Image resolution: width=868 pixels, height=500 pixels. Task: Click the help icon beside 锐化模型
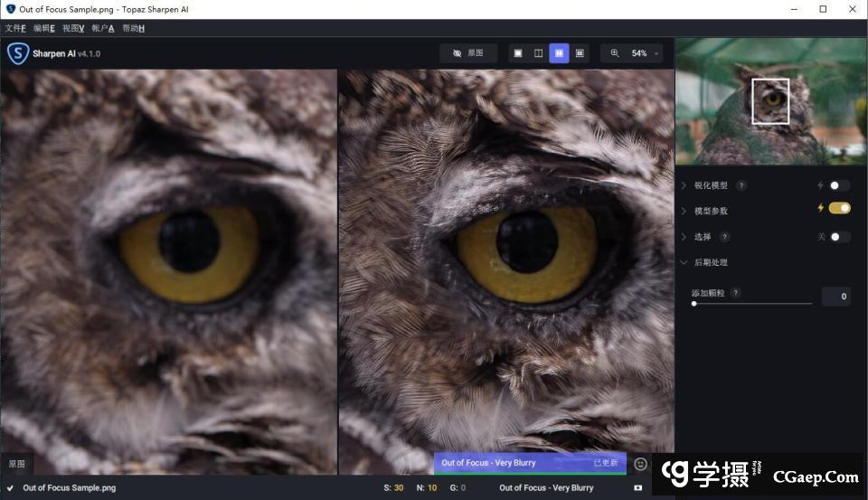point(741,185)
